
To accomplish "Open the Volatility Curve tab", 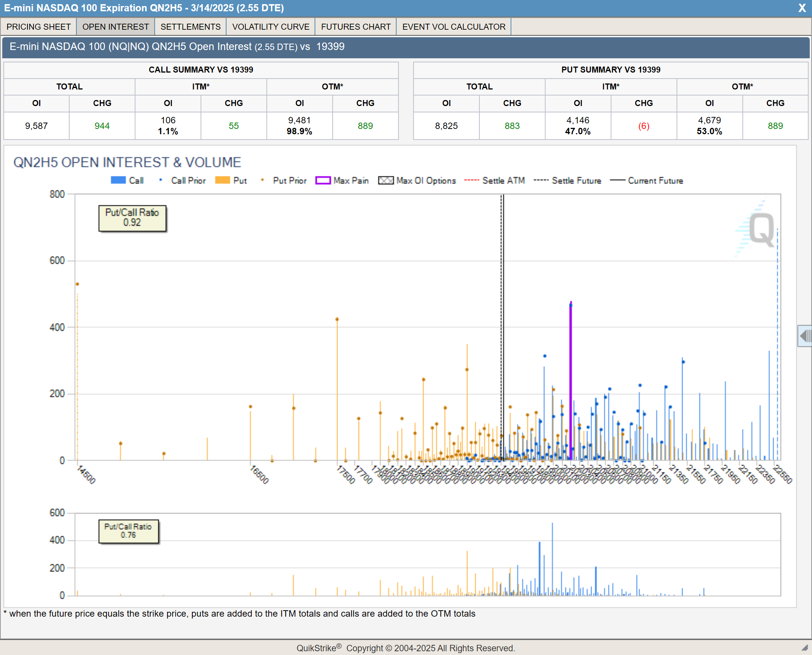I will pos(270,27).
